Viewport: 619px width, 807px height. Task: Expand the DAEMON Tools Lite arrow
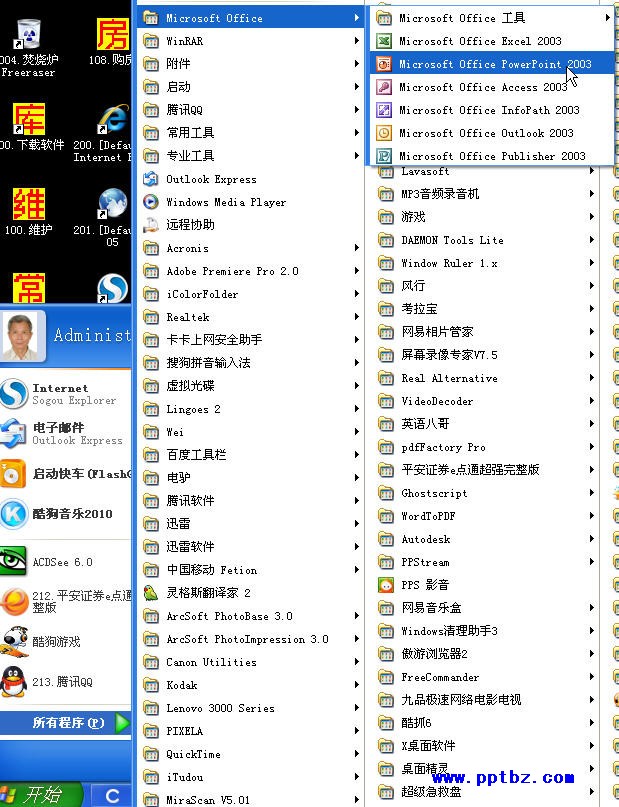click(592, 240)
